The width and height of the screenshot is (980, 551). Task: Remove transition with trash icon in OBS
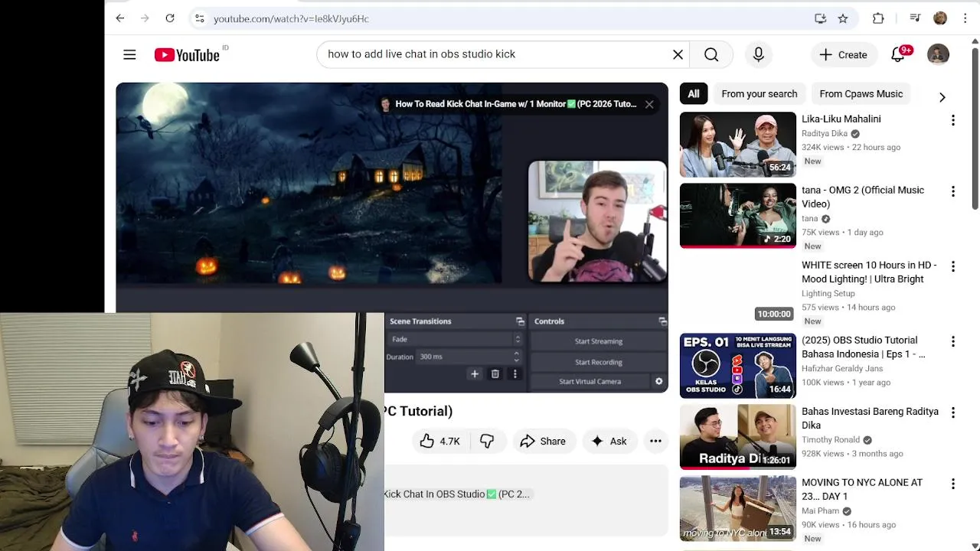[x=495, y=374]
